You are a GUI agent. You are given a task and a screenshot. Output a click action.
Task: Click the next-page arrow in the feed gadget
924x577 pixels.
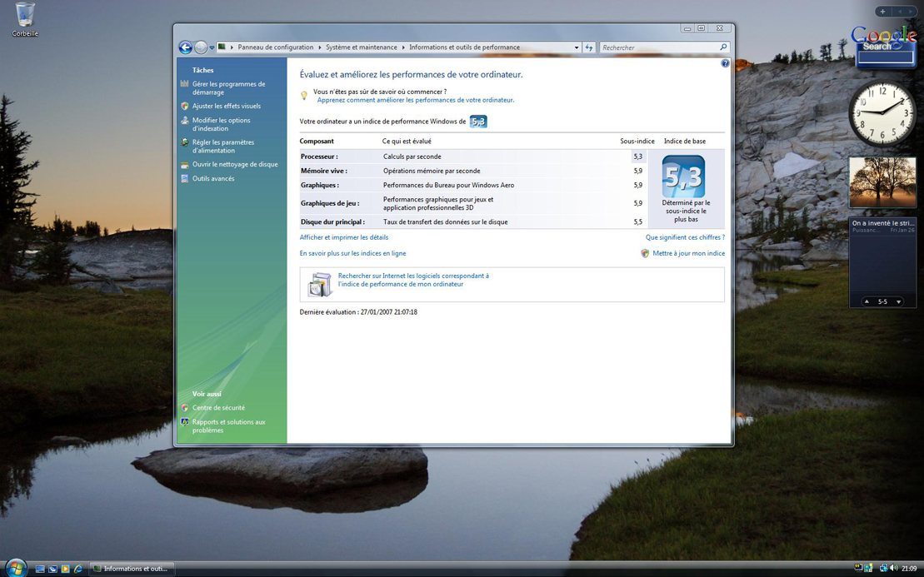pos(898,301)
